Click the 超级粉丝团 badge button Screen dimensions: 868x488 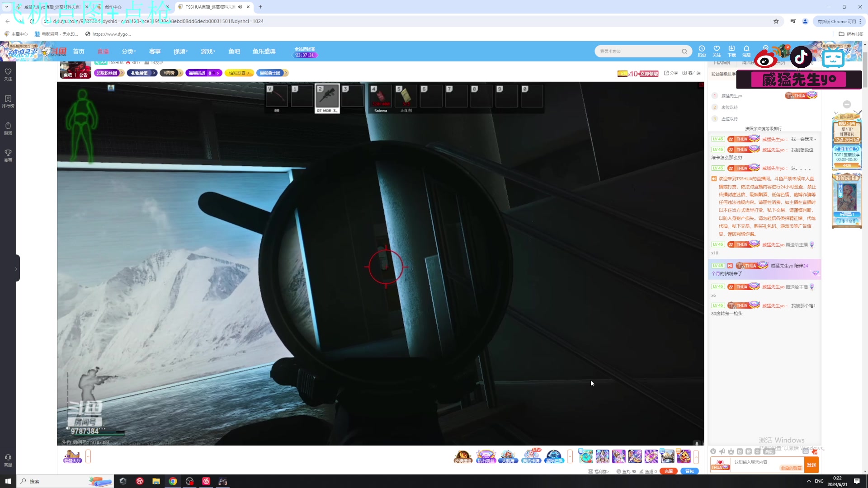[x=109, y=73]
